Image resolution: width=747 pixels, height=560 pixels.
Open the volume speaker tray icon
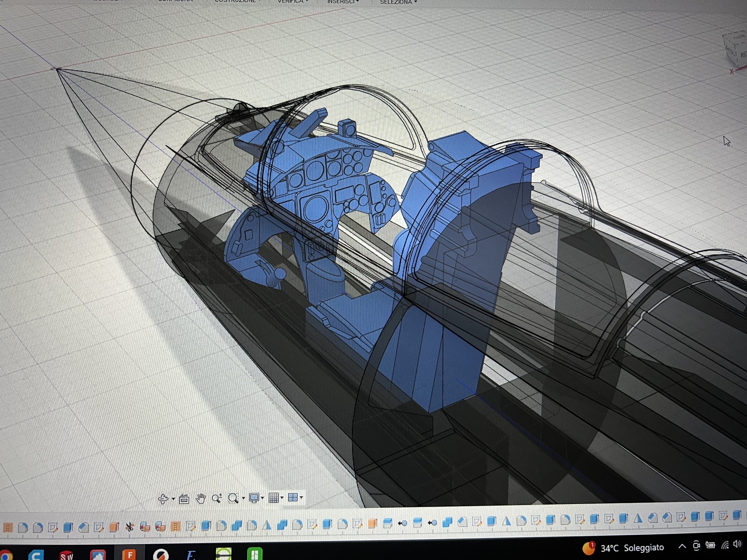tap(737, 544)
